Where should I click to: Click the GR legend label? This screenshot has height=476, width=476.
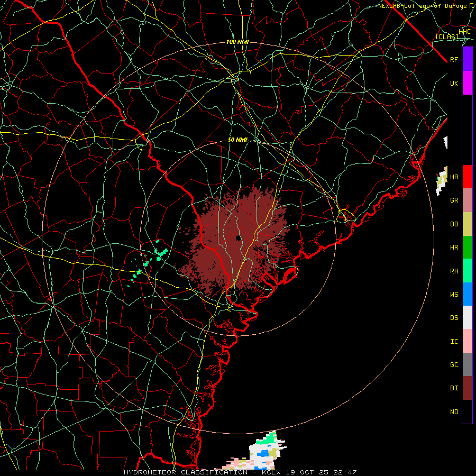pos(454,200)
